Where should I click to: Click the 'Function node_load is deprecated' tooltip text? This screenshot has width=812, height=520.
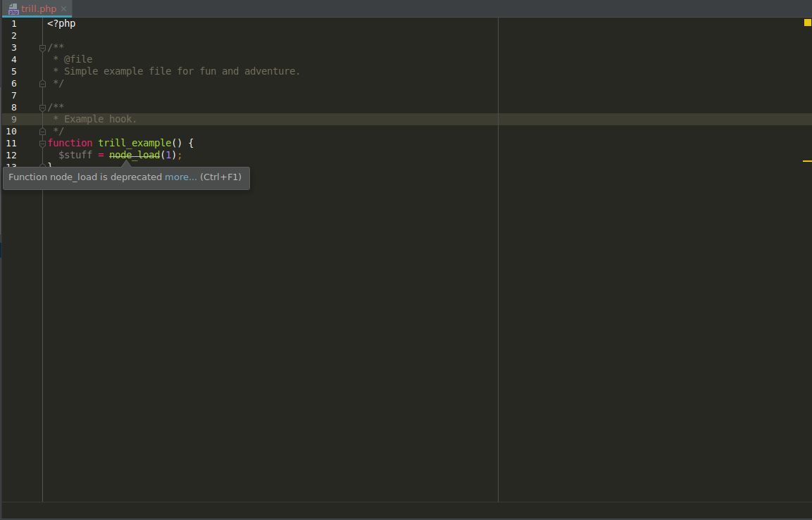click(85, 177)
